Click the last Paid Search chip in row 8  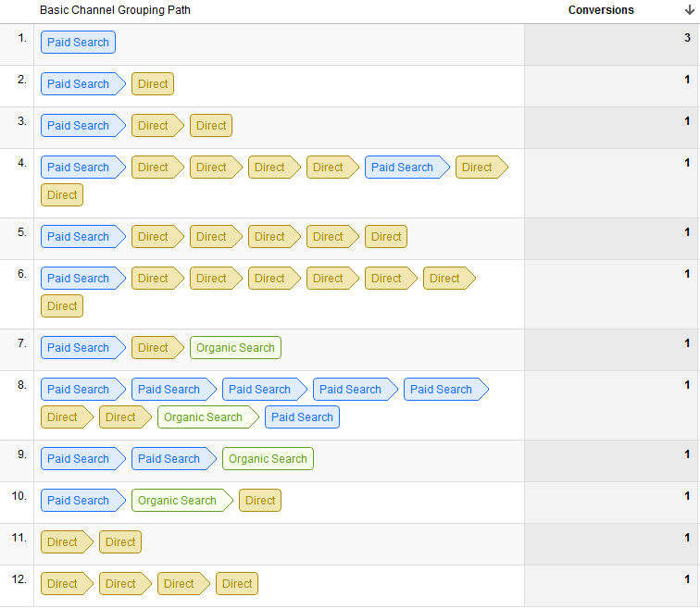pos(302,417)
